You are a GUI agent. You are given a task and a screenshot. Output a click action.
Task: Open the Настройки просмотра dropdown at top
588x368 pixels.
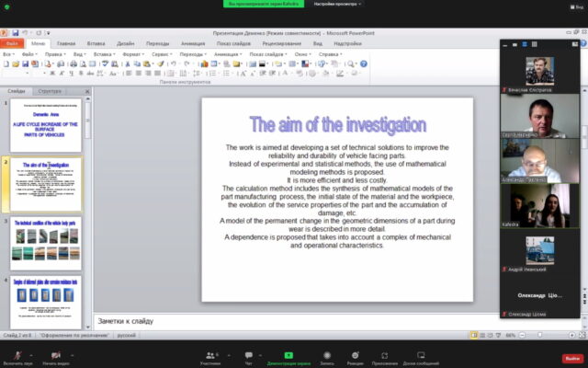(337, 4)
